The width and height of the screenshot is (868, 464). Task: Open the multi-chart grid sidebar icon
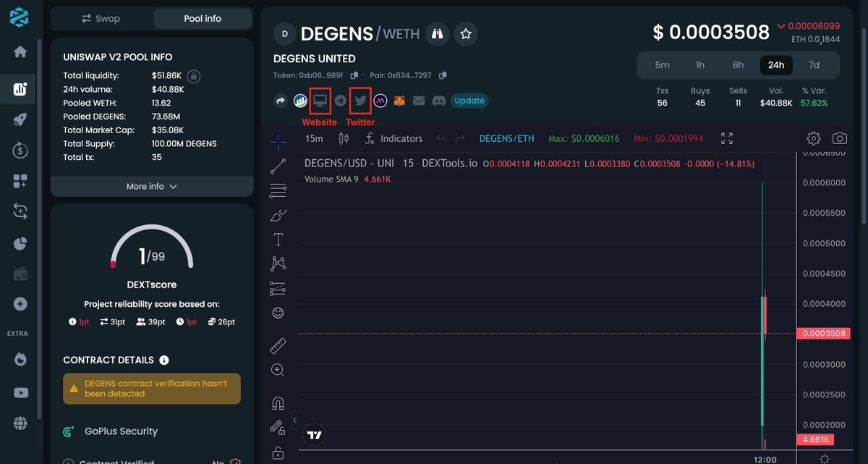pyautogui.click(x=20, y=182)
